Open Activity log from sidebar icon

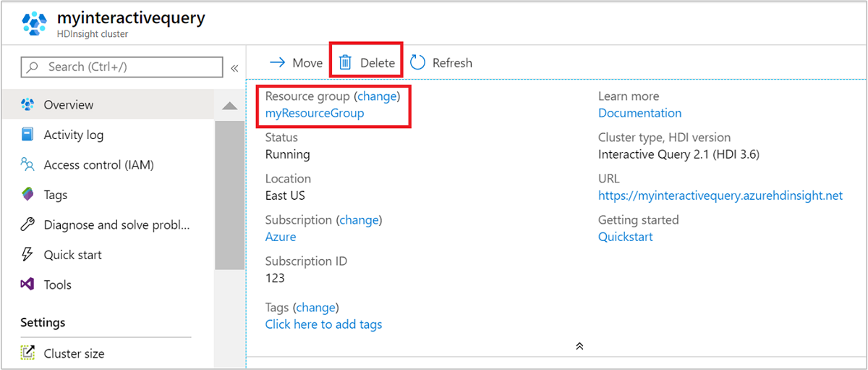pyautogui.click(x=28, y=135)
